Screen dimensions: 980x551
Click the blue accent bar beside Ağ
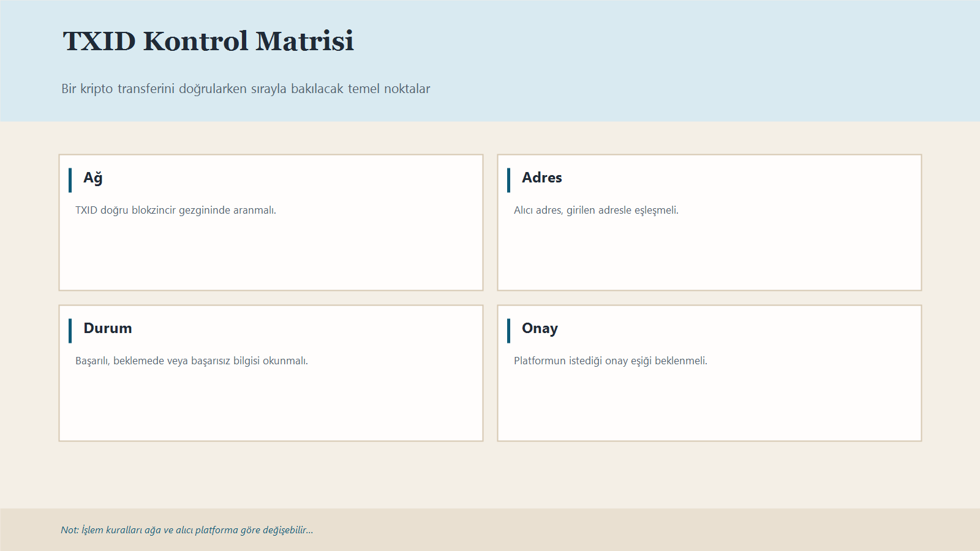(70, 180)
